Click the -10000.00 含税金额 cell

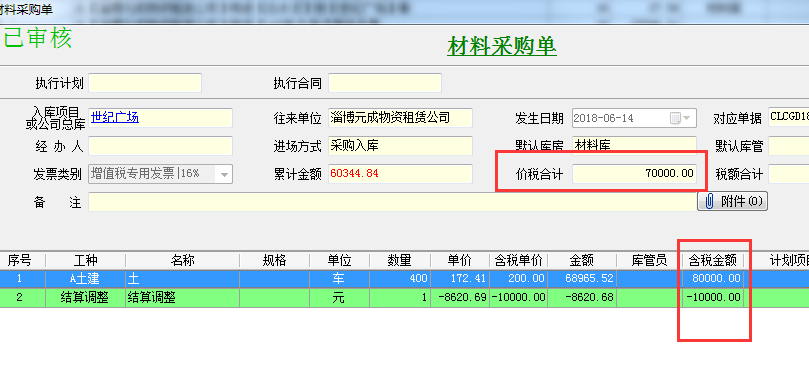pos(713,297)
